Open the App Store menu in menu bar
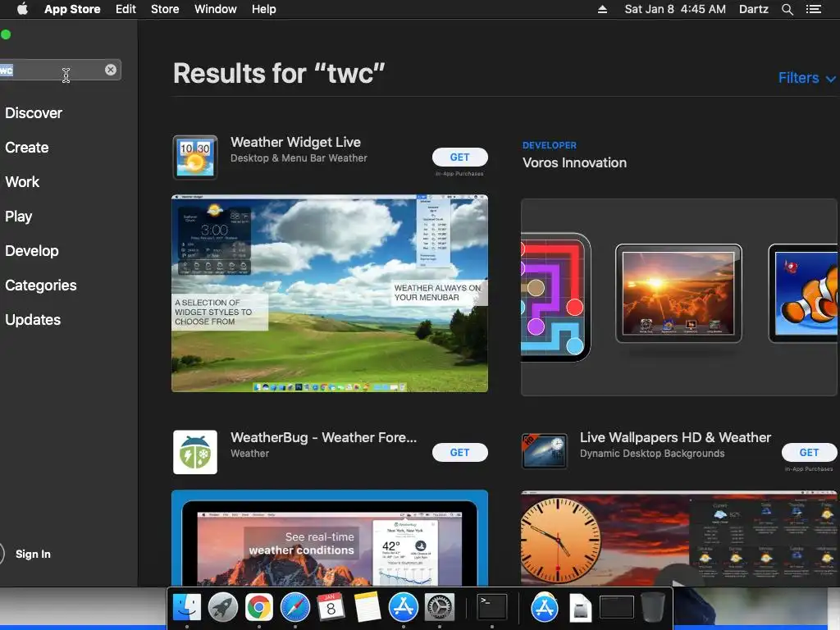The width and height of the screenshot is (840, 630). [72, 9]
